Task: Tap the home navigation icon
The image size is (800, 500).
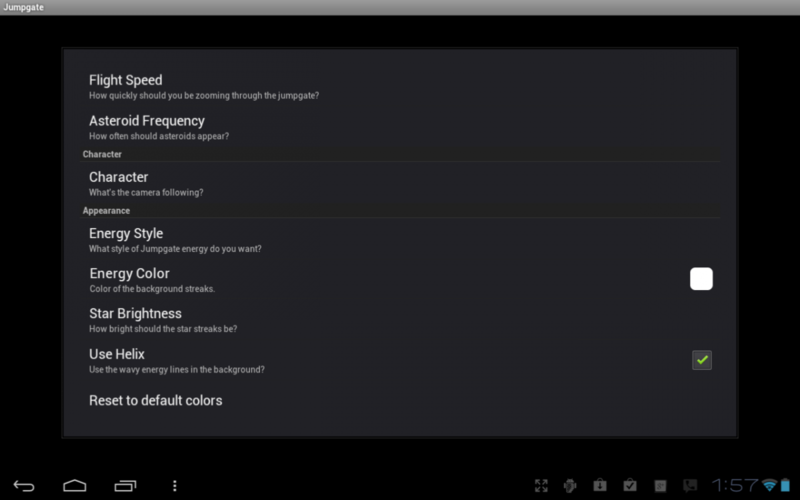Action: coord(74,485)
